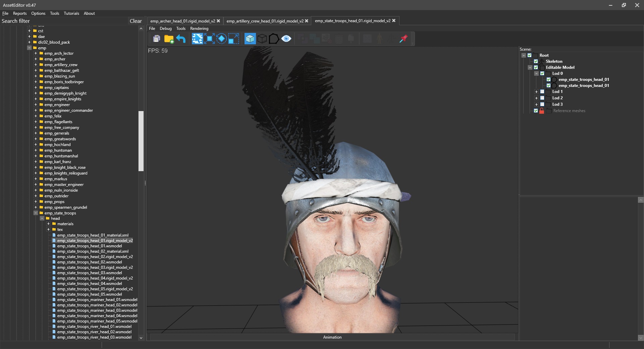Click the red pin icon in toolbar
The width and height of the screenshot is (644, 349).
point(403,39)
